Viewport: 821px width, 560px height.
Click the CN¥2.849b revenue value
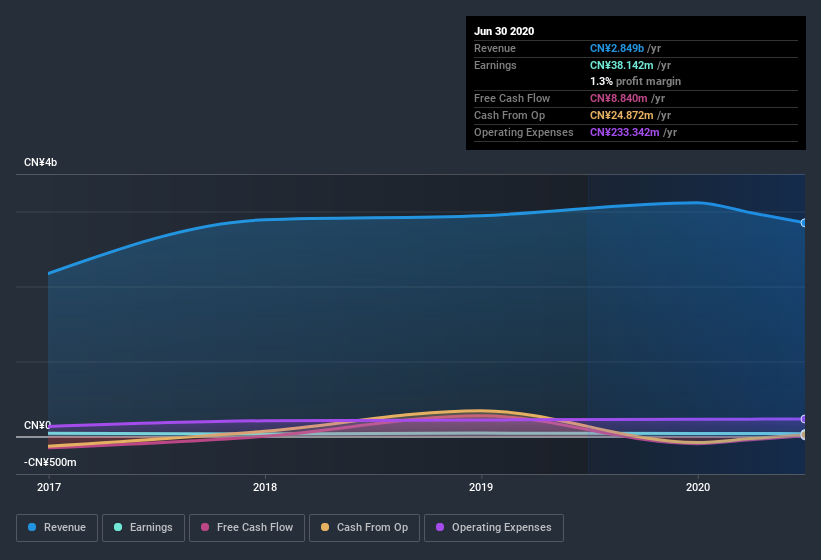[x=617, y=48]
